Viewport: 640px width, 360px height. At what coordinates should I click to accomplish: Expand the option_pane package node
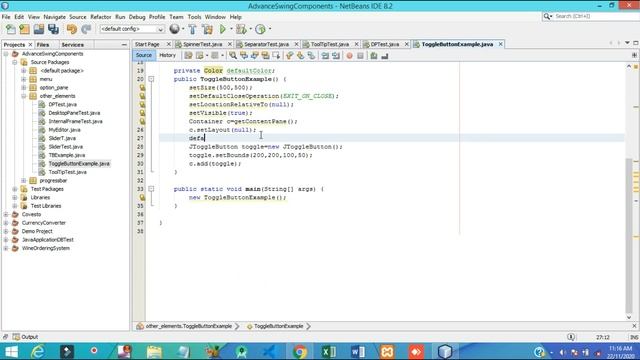(24, 88)
